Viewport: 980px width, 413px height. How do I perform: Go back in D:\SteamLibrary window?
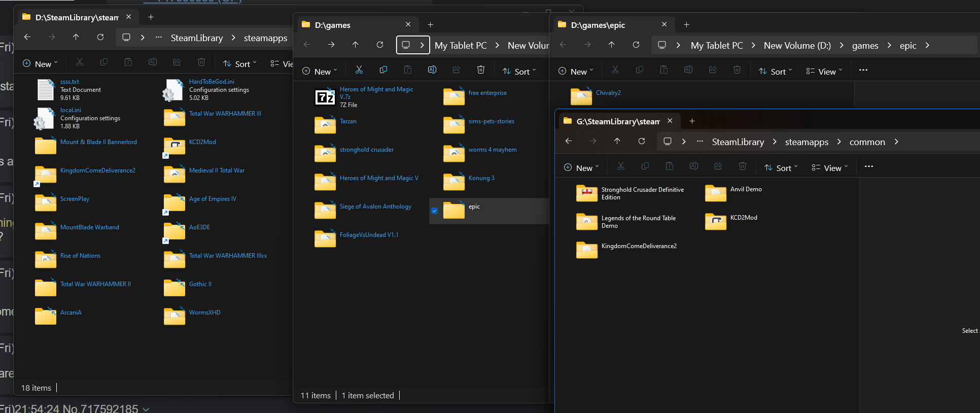click(x=27, y=37)
